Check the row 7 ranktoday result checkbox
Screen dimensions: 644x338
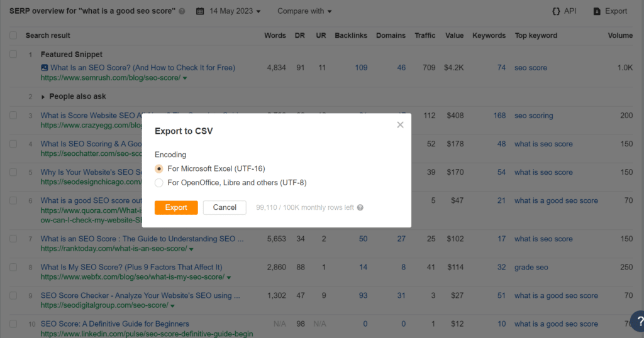tap(14, 239)
